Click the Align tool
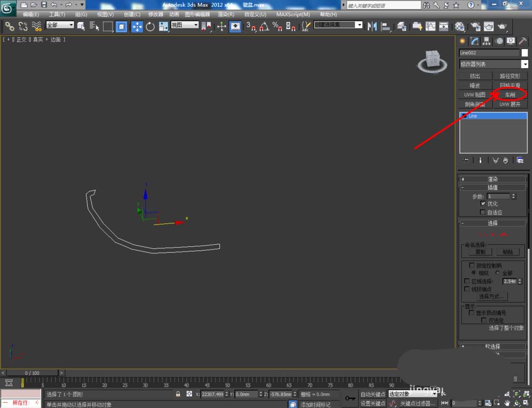Viewport: 532px width, 408px height. [x=386, y=27]
